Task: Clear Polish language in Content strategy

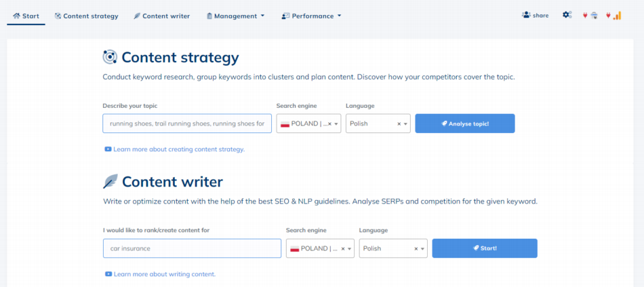Action: [x=399, y=124]
